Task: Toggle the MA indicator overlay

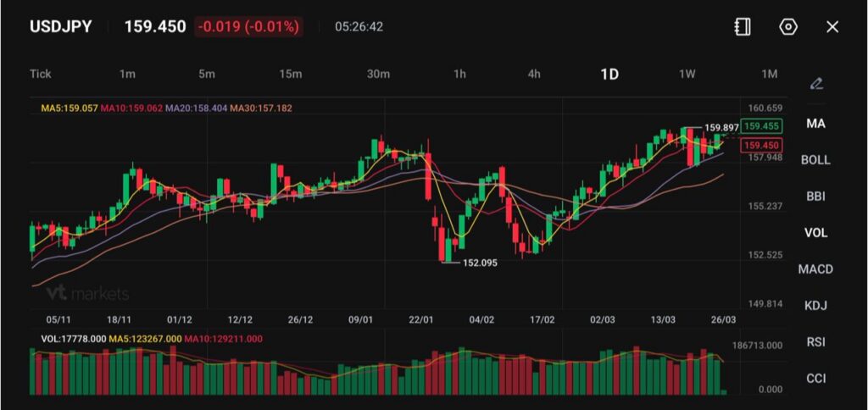Action: tap(815, 124)
